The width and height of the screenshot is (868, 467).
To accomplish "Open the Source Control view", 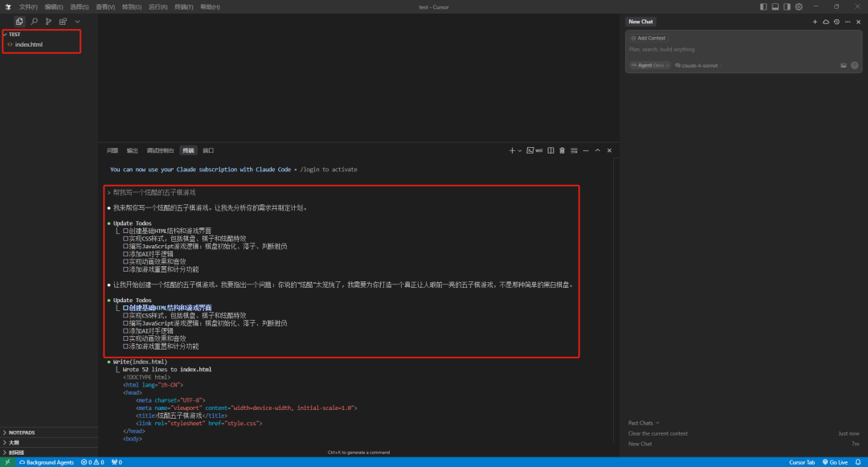I will (x=48, y=21).
